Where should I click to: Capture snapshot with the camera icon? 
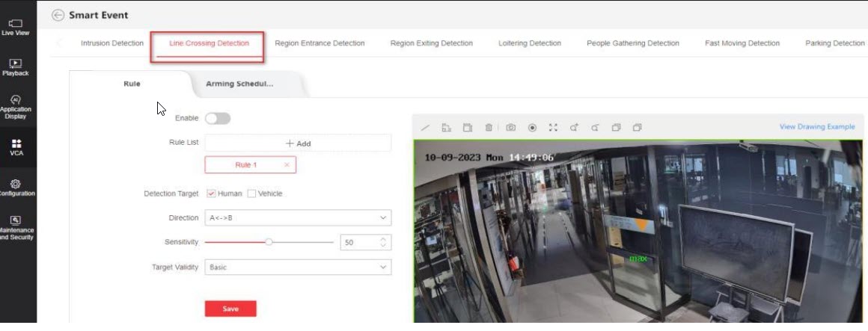[x=511, y=128]
